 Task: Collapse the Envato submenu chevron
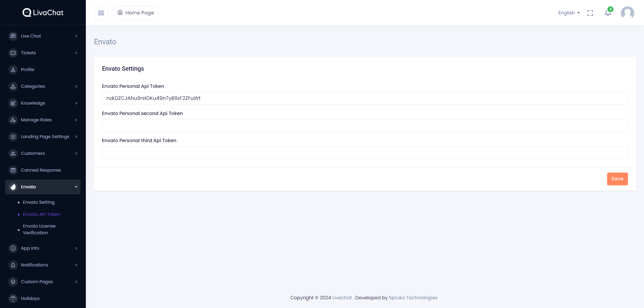click(76, 187)
